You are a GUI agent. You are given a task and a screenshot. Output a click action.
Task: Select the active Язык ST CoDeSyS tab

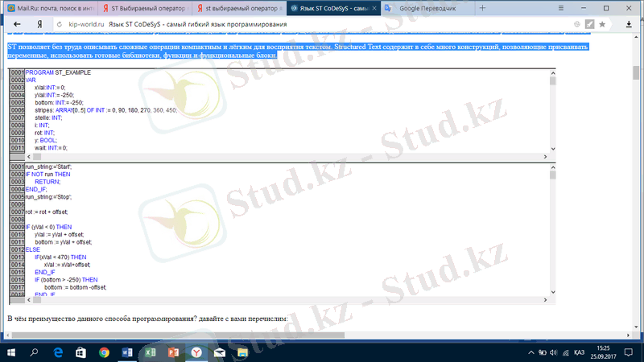[x=332, y=8]
